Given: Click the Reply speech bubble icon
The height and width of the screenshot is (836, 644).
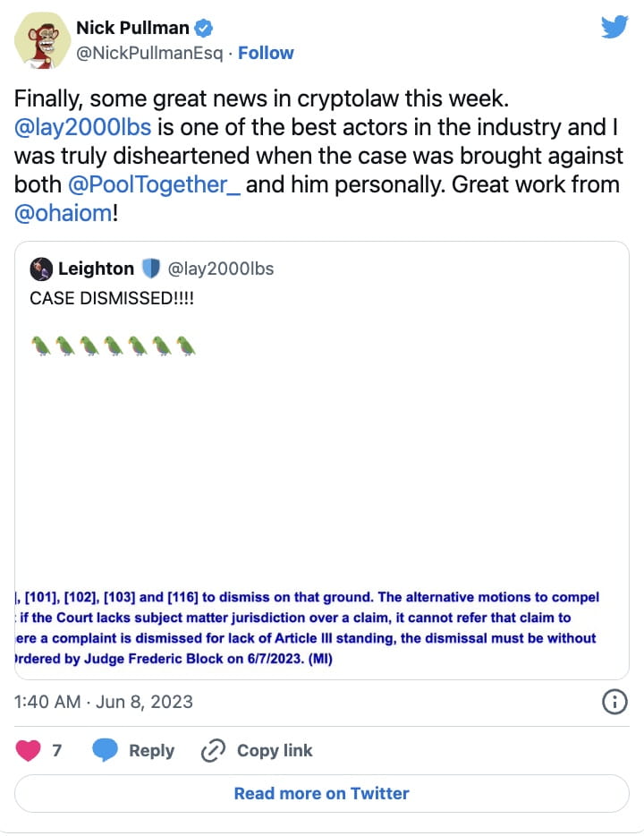Looking at the screenshot, I should 106,750.
